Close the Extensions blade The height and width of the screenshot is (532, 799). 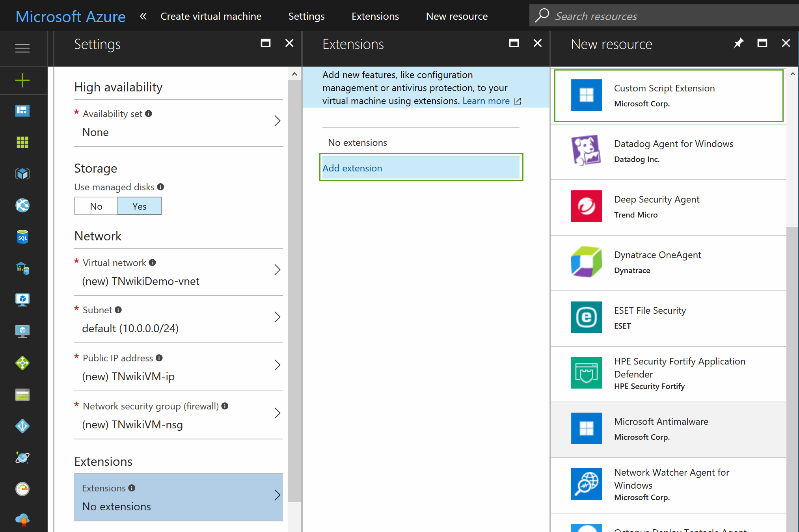(538, 43)
